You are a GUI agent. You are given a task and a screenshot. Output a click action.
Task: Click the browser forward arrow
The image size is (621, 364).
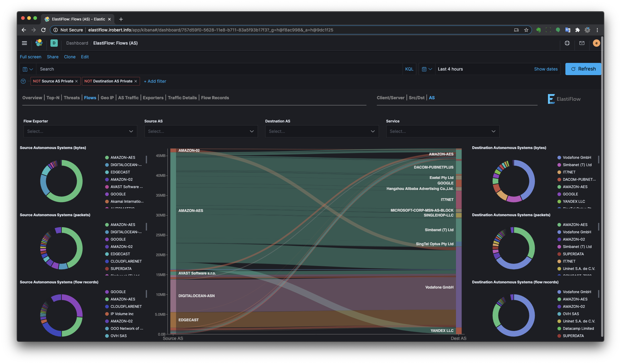[34, 30]
